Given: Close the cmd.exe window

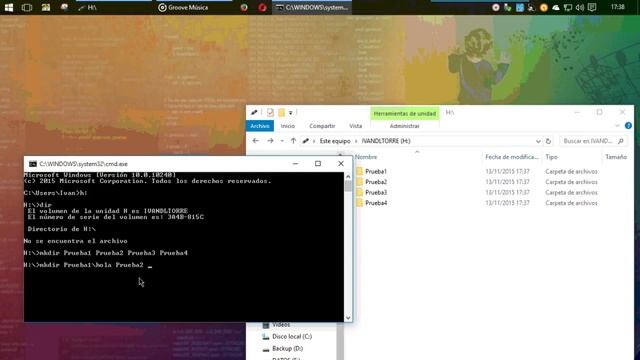Looking at the screenshot, I should [341, 164].
